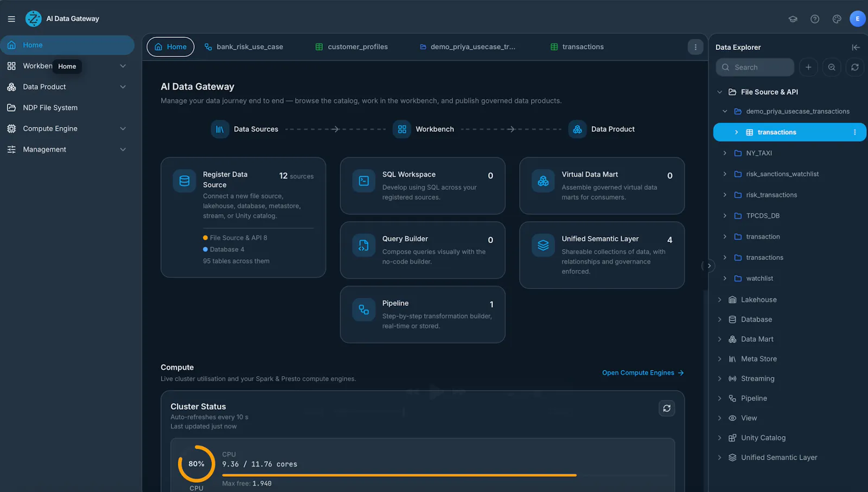Click the SQL Workspace terminal icon
Viewport: 868px width, 492px height.
[x=364, y=181]
